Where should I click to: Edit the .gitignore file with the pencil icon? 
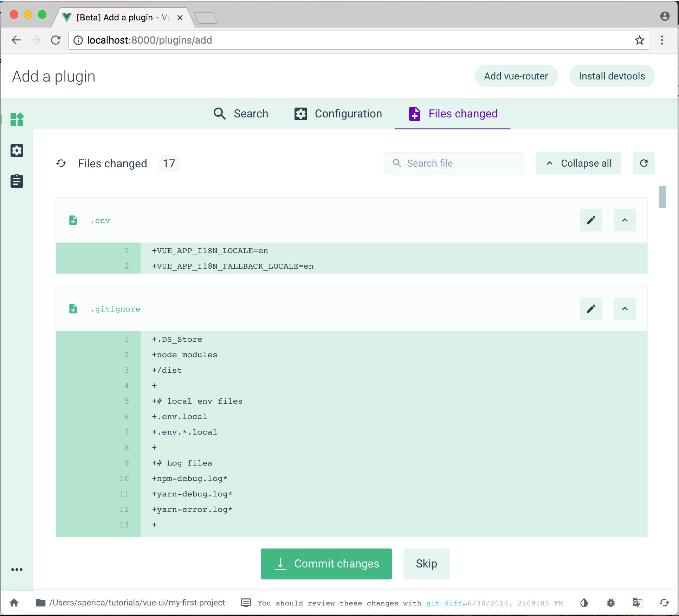591,309
